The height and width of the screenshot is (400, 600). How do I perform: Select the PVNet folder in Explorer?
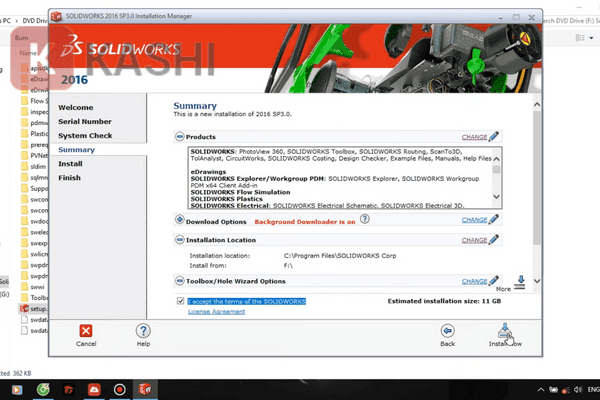34,155
